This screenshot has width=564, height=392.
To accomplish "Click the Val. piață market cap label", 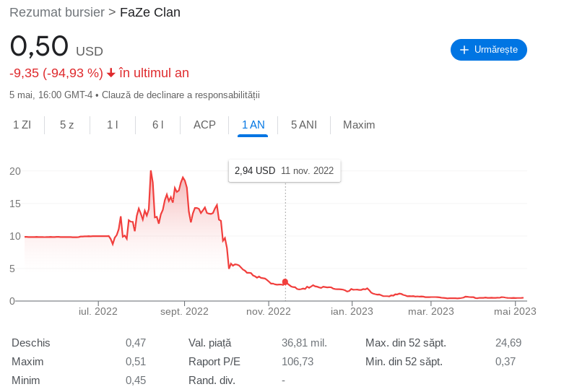I will point(209,343).
